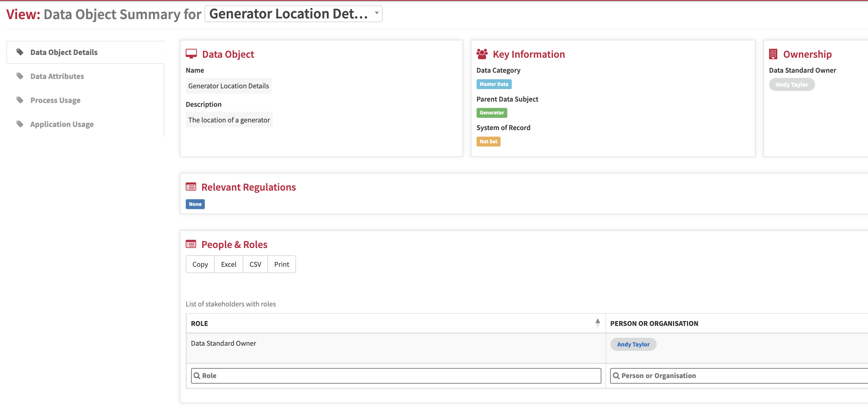Image resolution: width=868 pixels, height=416 pixels.
Task: Export the table with the Excel button
Action: click(x=228, y=264)
